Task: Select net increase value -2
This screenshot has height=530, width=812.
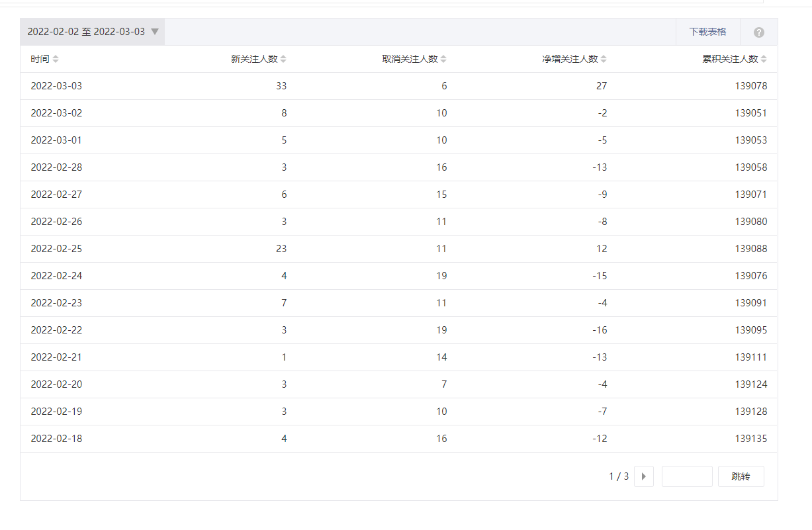Action: [x=602, y=113]
